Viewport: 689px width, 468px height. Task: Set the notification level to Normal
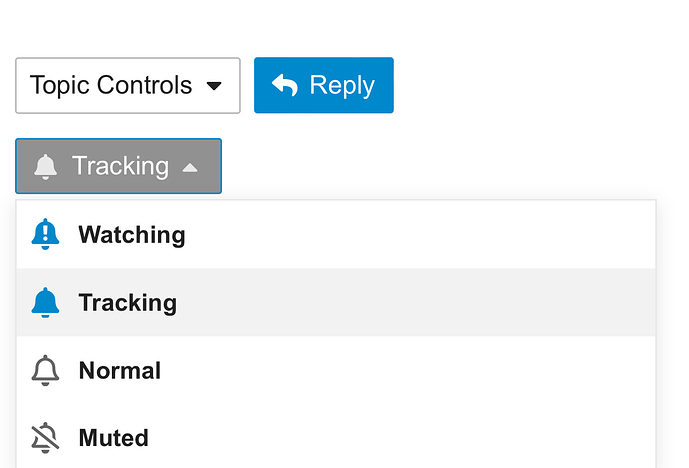tap(120, 371)
